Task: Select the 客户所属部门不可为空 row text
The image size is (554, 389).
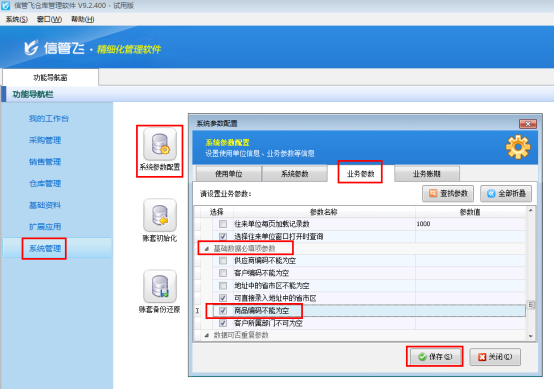Action: pyautogui.click(x=268, y=323)
